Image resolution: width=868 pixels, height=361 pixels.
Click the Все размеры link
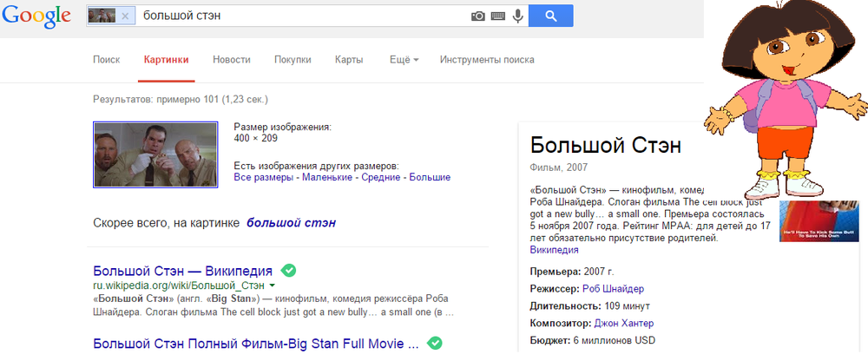pyautogui.click(x=265, y=177)
